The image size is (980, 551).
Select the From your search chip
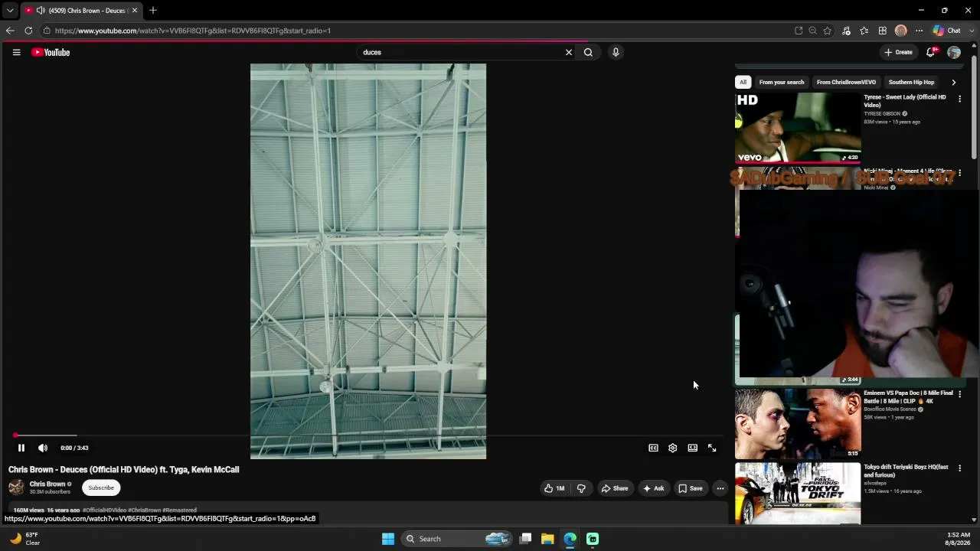click(x=782, y=82)
